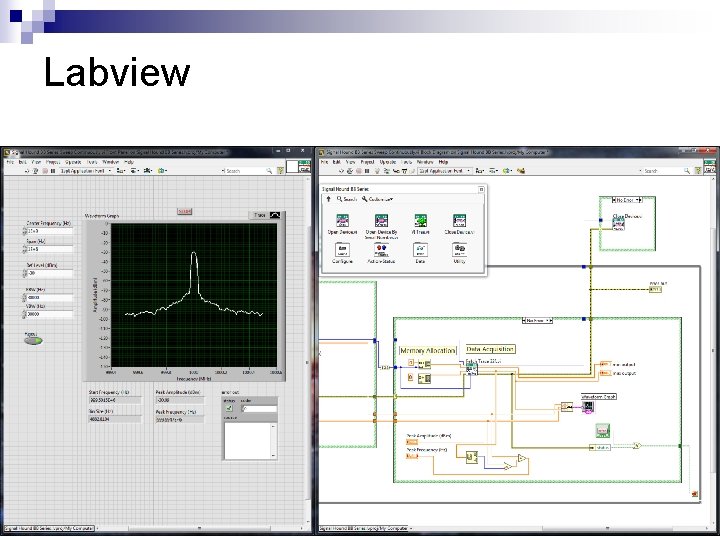Click Run arrow in Block Diagram toolbar
The width and height of the screenshot is (720, 540).
click(341, 171)
